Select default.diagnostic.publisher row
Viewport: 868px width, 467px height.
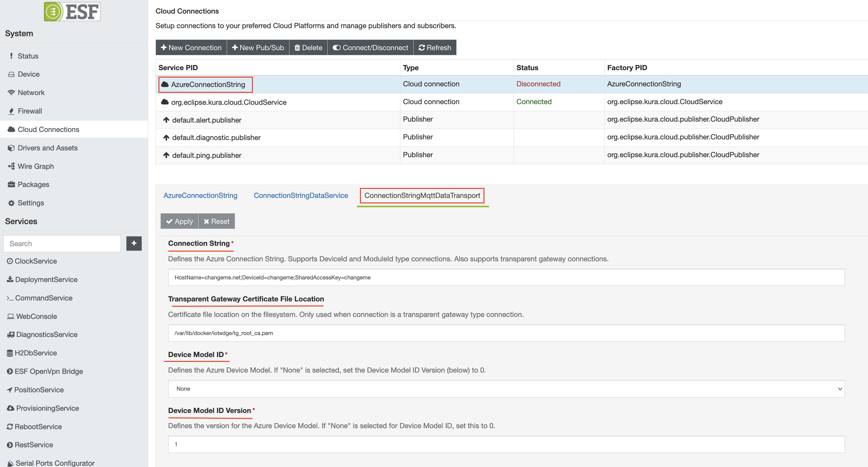tap(512, 137)
